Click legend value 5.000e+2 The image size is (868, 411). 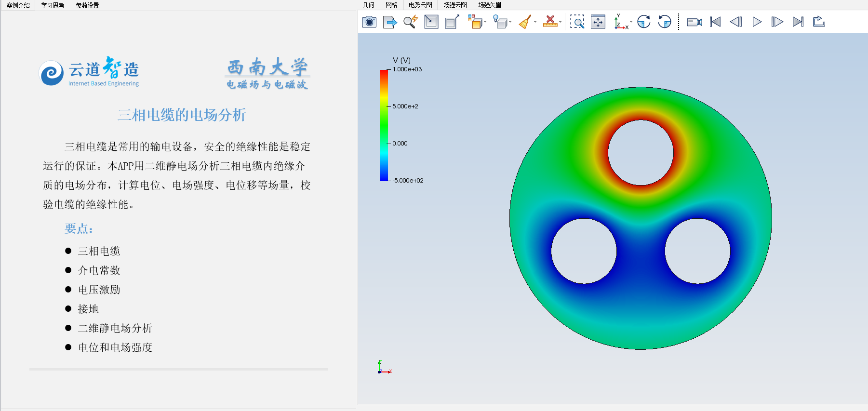pyautogui.click(x=405, y=106)
